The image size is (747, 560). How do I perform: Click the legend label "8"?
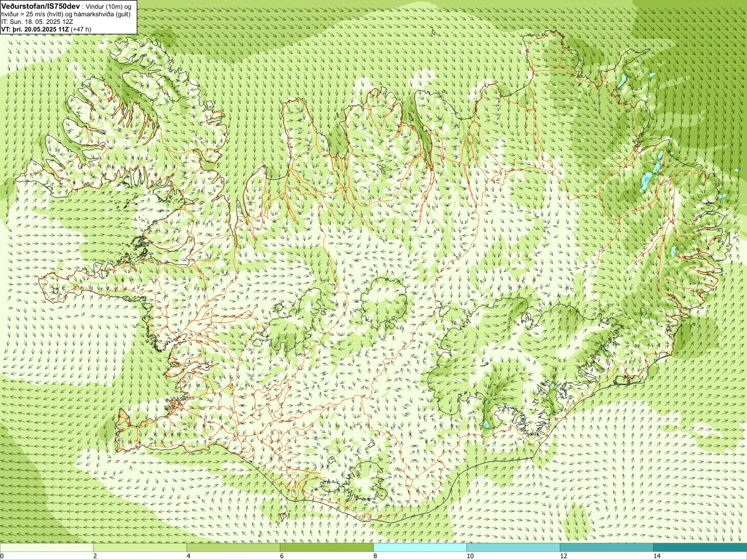click(x=375, y=556)
